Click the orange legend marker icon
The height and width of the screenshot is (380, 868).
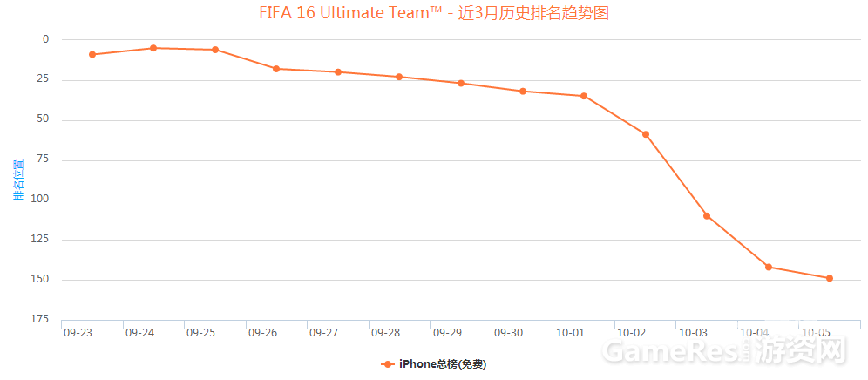tap(388, 364)
